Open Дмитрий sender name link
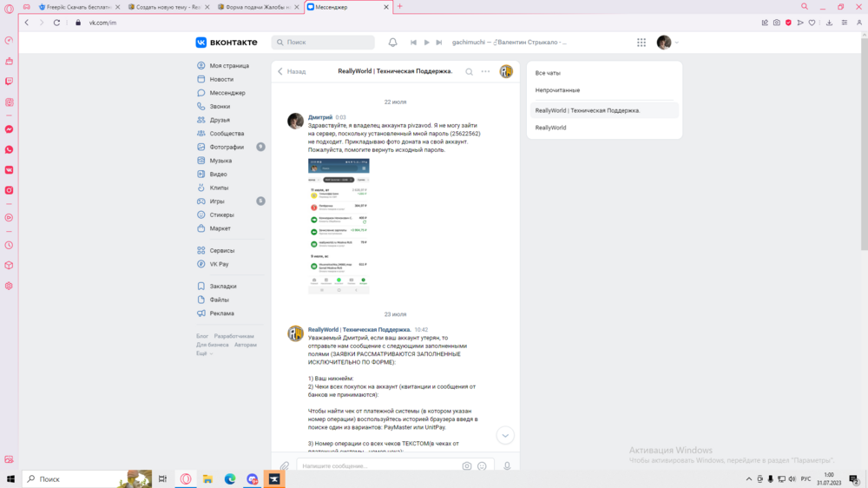The width and height of the screenshot is (868, 488). (320, 117)
